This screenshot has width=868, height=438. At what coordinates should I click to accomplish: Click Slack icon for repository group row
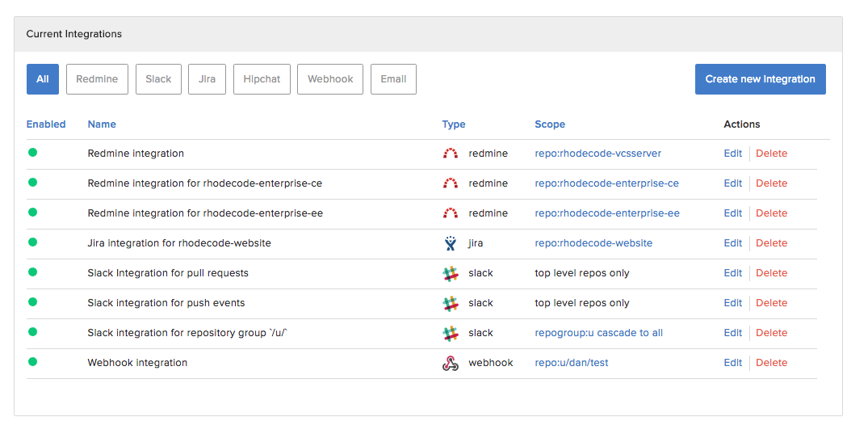tap(451, 333)
